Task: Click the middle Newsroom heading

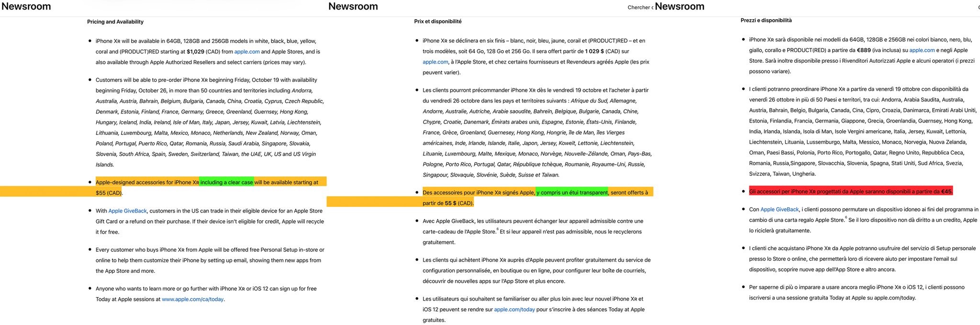Action: pyautogui.click(x=353, y=6)
